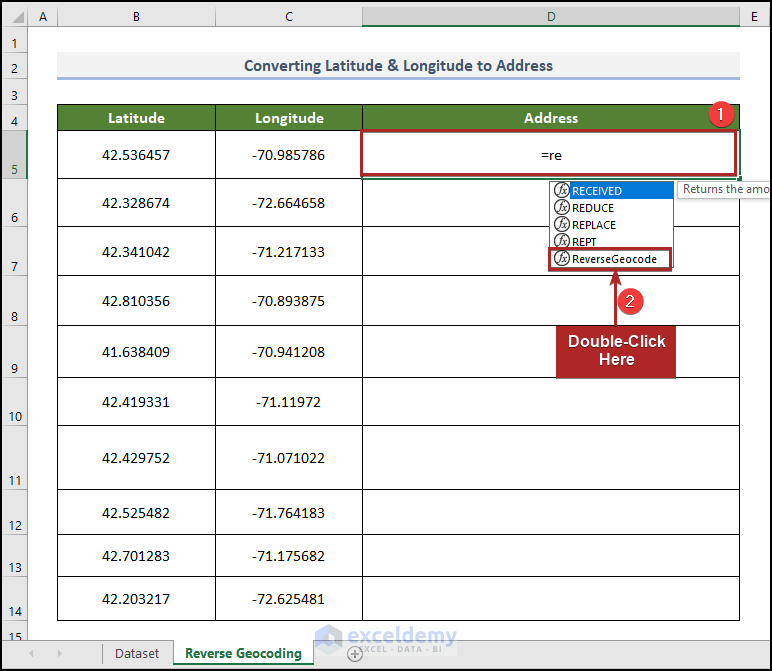Click the fx icon beside REPT
772x671 pixels.
click(x=562, y=241)
